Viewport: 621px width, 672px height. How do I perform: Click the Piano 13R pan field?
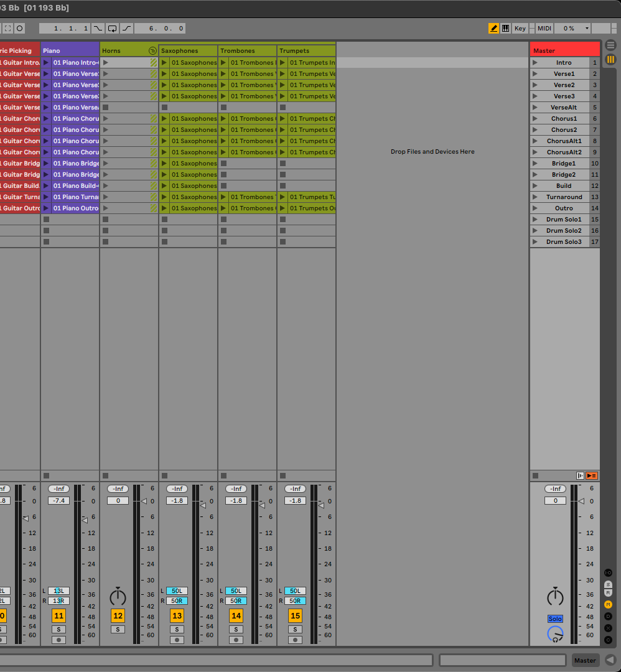(58, 601)
